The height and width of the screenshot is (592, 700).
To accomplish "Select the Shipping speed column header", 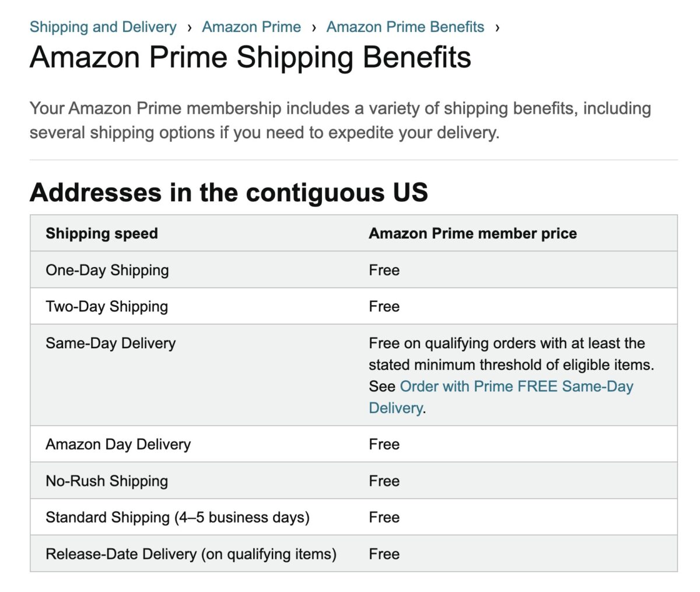I will tap(101, 233).
